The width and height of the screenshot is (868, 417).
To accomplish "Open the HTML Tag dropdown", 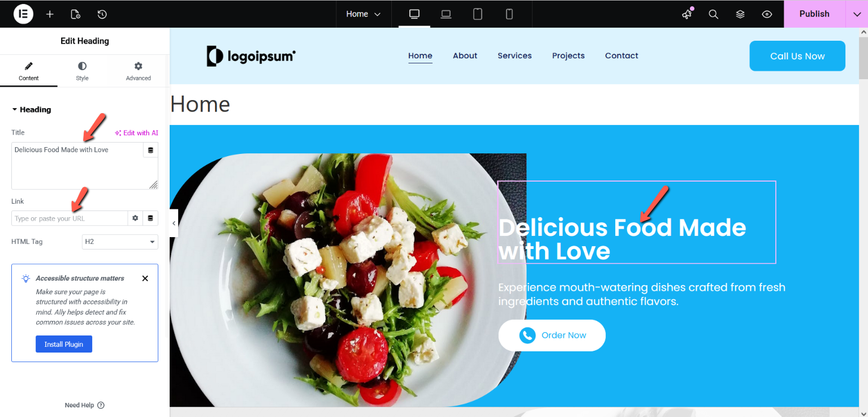I will (120, 242).
